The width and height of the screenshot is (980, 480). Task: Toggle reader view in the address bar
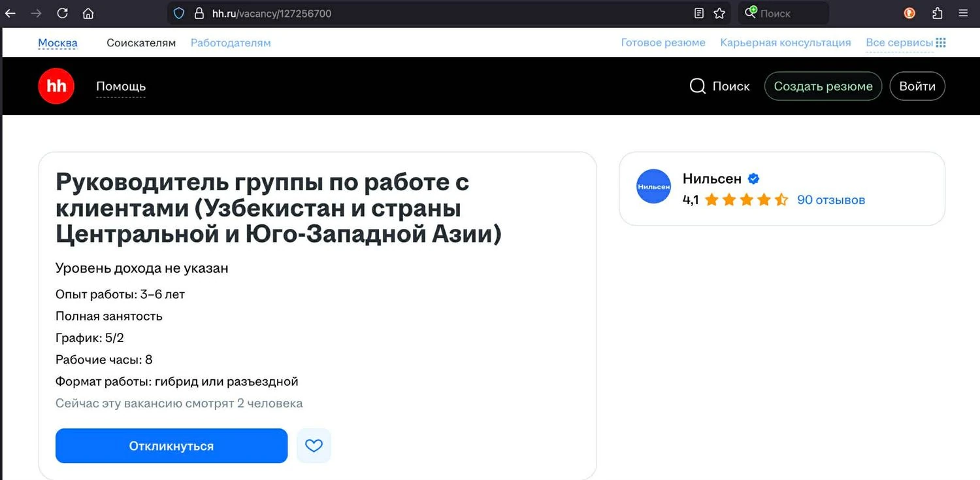point(698,13)
